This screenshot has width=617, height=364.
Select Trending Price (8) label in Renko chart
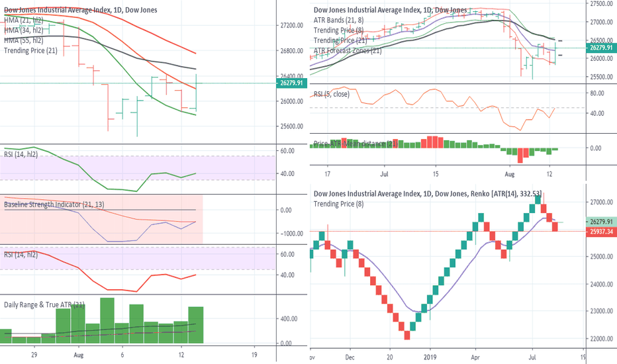click(x=339, y=204)
